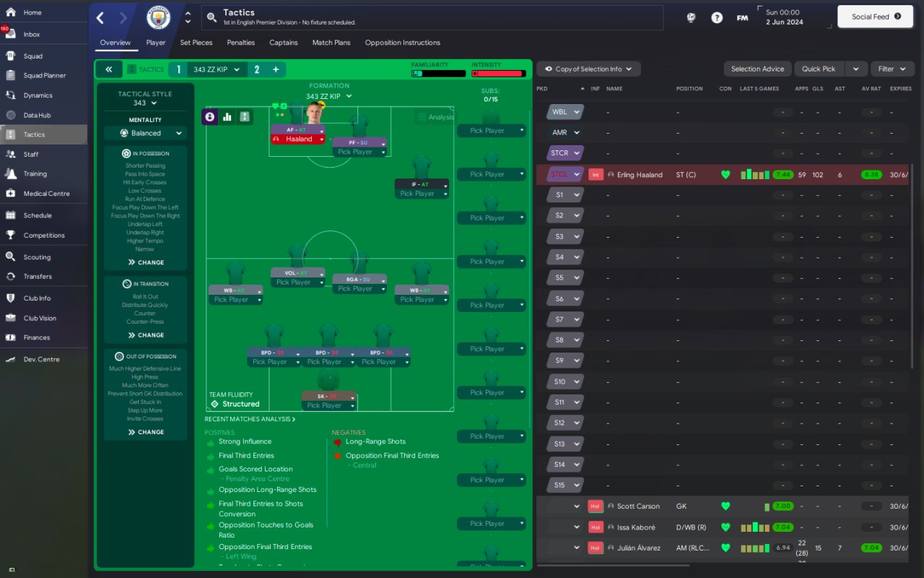Screen dimensions: 924x578
Task: Open the Training section
Action: click(x=35, y=173)
